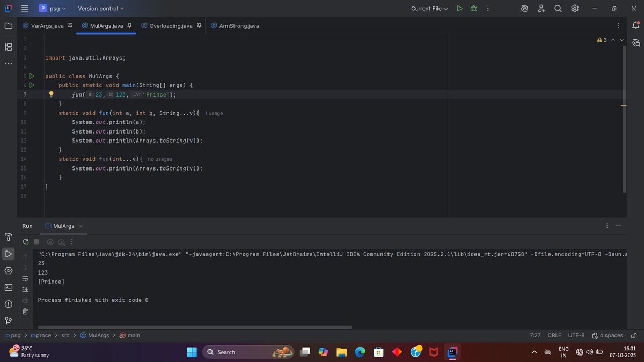Toggle the pin on the Overloading.java tab
This screenshot has width=644, height=362.
(x=199, y=26)
